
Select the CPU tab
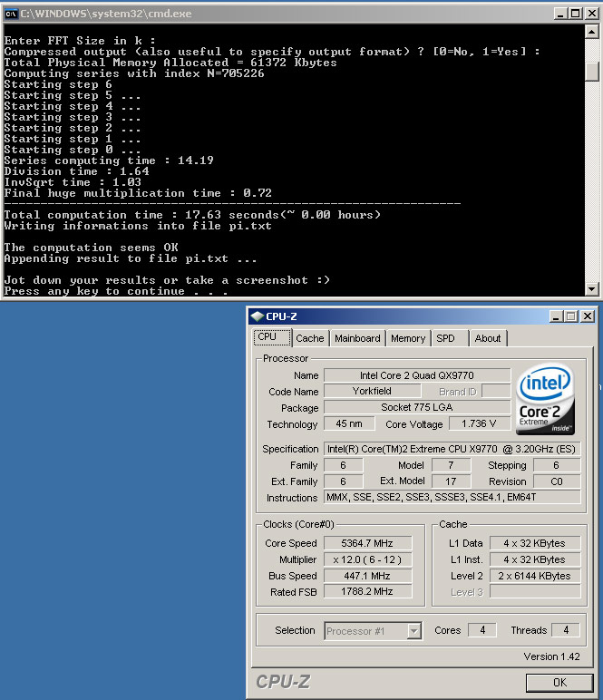(272, 337)
